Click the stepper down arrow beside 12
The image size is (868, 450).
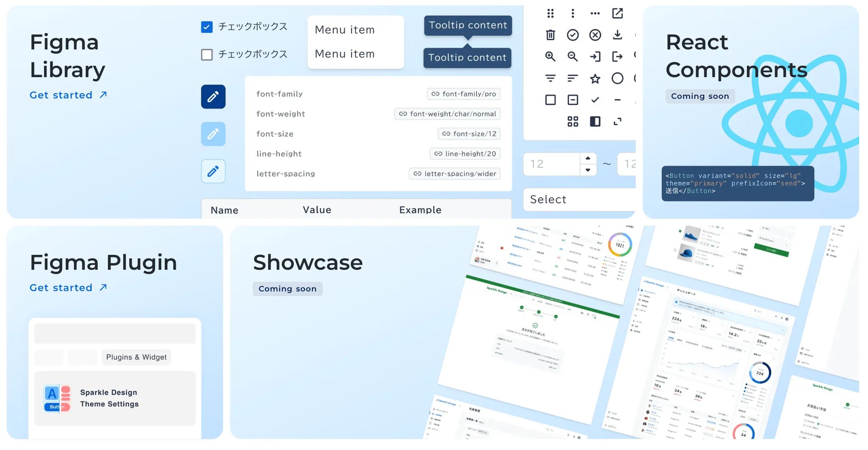click(x=588, y=170)
